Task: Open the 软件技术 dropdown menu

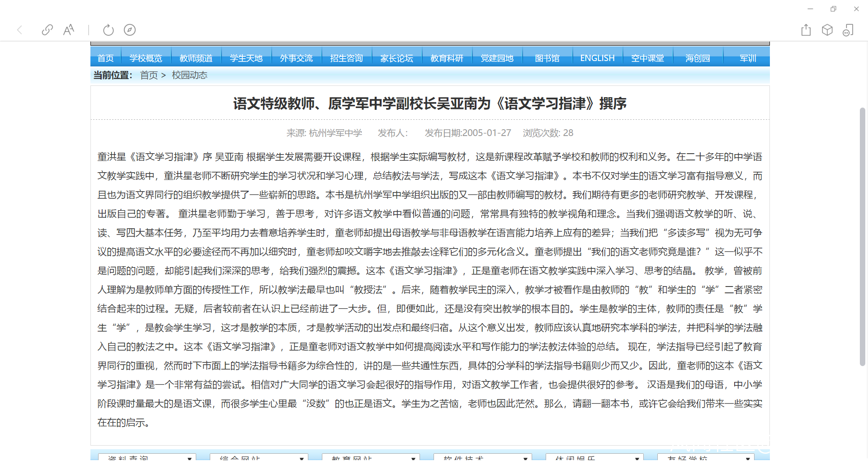Action: coord(482,457)
